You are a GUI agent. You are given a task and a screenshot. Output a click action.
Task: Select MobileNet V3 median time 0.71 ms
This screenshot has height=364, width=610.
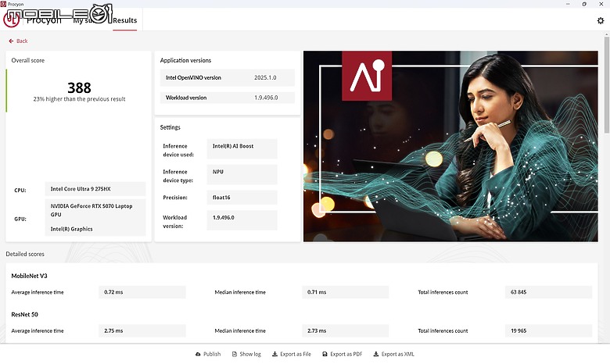point(346,292)
